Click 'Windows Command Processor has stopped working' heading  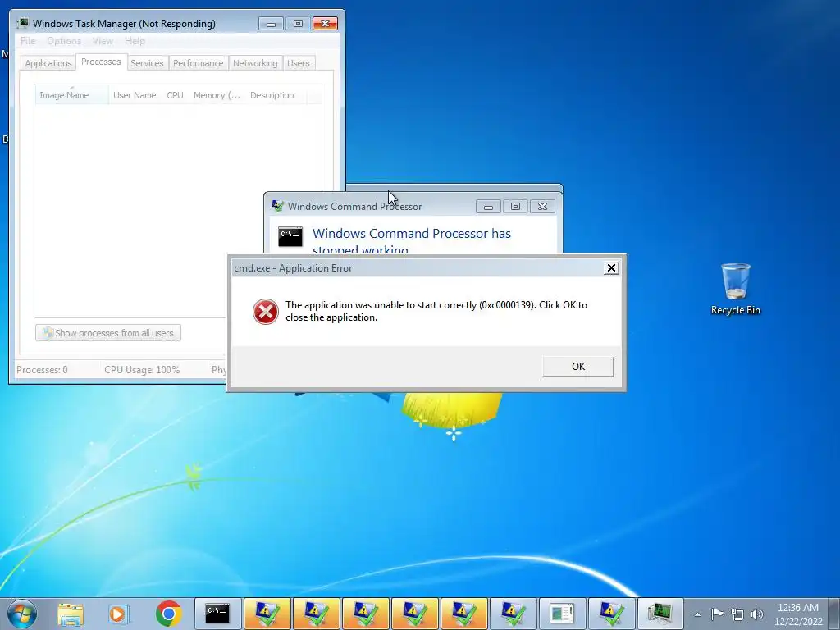[412, 241]
